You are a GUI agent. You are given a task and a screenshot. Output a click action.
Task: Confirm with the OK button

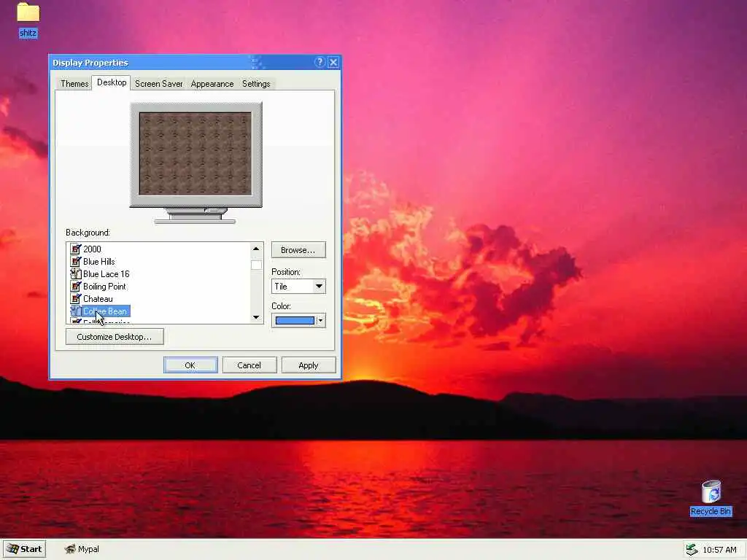[190, 365]
